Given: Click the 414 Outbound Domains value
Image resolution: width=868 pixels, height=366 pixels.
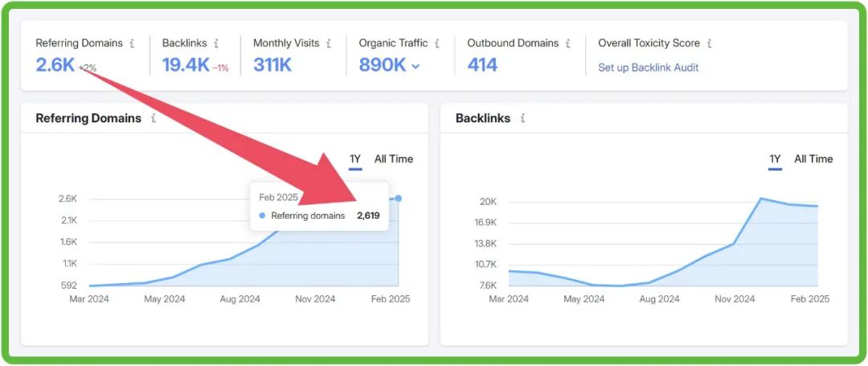Looking at the screenshot, I should tap(482, 65).
